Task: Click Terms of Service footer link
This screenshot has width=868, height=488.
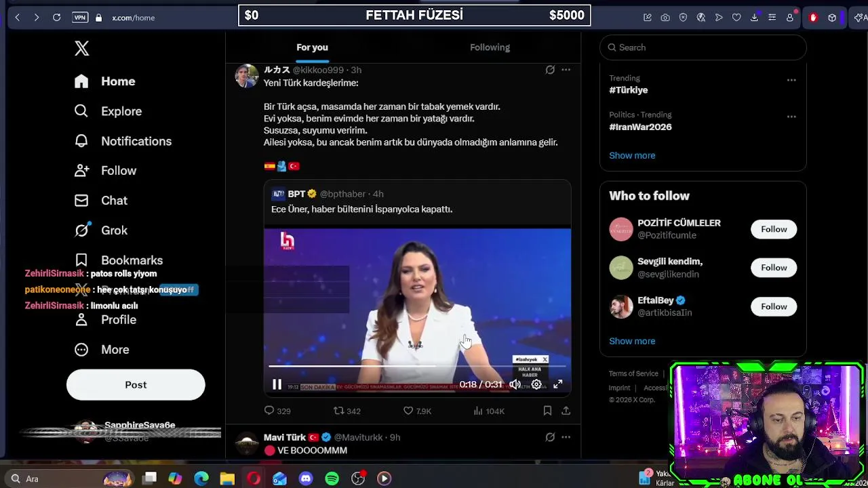Action: (x=633, y=373)
